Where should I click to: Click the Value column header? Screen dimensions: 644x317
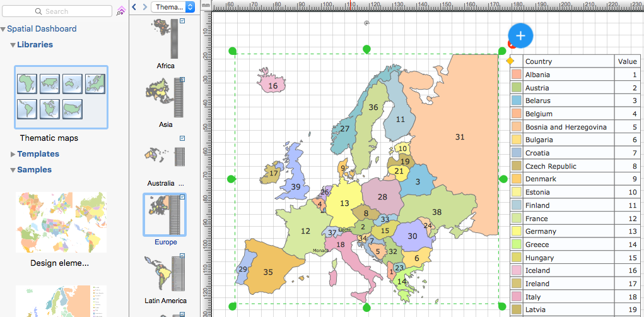[x=628, y=62]
